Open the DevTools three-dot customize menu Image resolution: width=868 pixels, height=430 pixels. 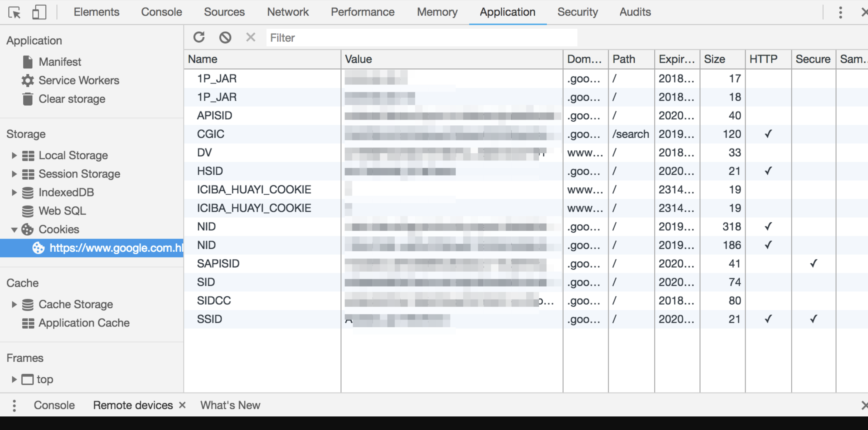840,13
